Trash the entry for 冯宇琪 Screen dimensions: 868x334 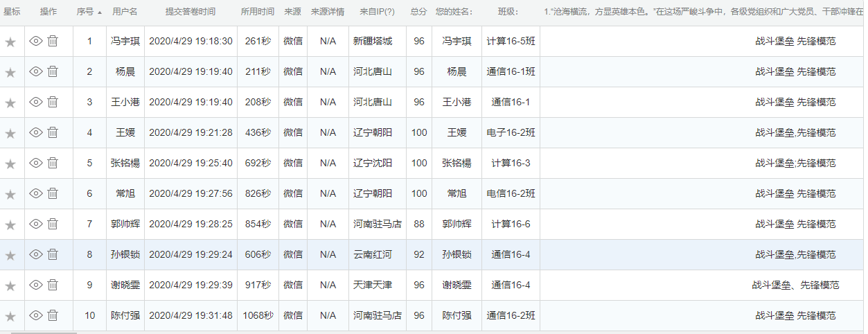point(53,42)
